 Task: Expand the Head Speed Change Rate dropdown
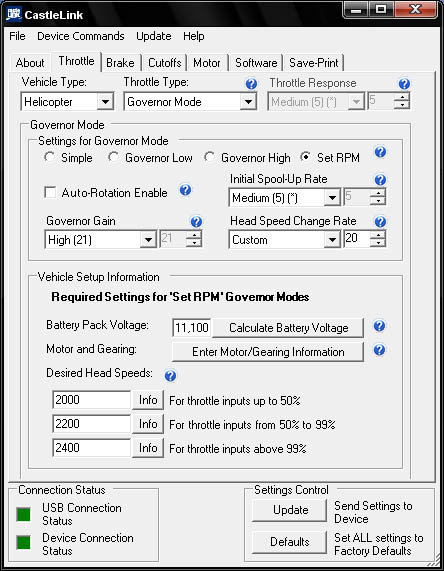point(332,240)
